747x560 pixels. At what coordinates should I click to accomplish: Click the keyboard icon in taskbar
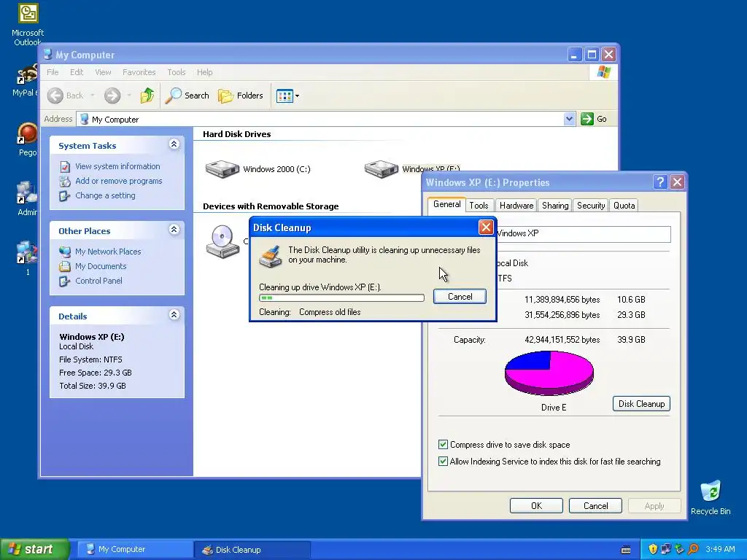(x=626, y=550)
